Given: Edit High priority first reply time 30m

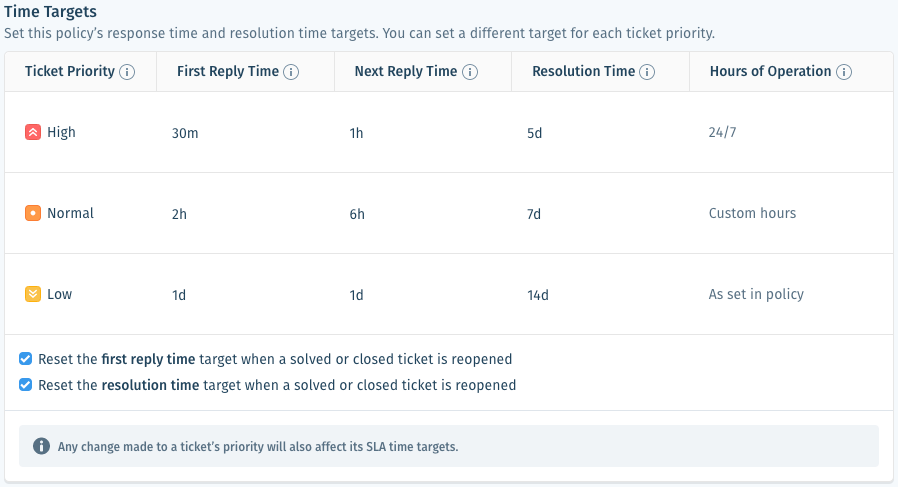Looking at the screenshot, I should click(245, 133).
